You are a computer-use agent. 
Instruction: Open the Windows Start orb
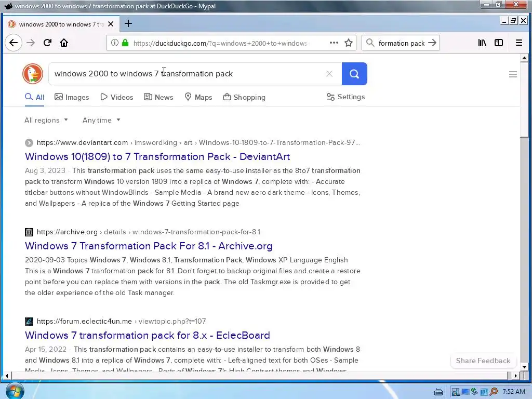click(15, 391)
